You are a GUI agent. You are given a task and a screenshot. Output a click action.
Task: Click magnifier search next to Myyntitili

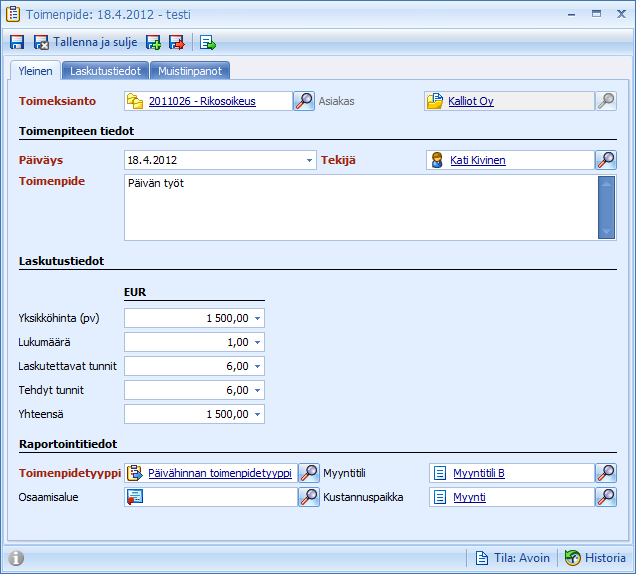coord(606,473)
